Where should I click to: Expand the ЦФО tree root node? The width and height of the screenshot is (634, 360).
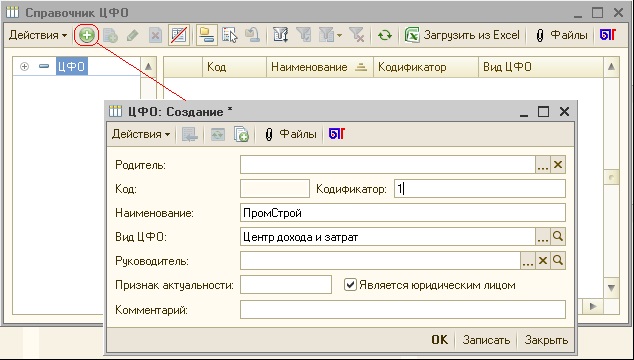click(24, 67)
